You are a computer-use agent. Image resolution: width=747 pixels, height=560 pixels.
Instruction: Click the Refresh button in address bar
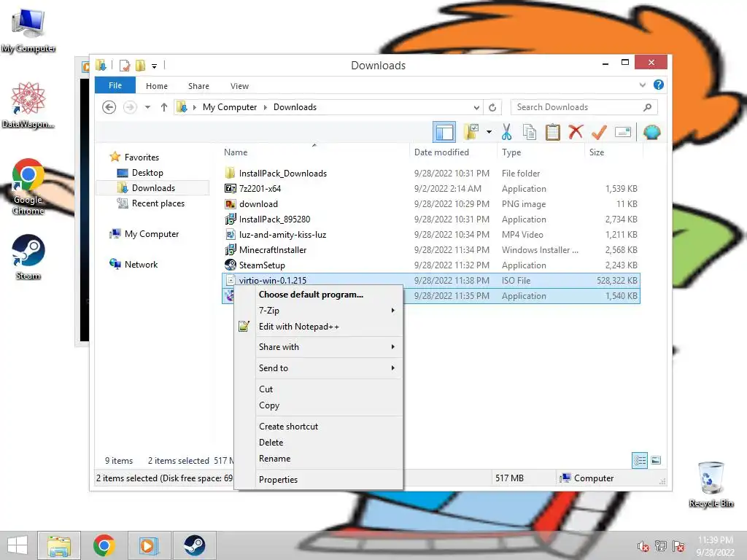[492, 107]
